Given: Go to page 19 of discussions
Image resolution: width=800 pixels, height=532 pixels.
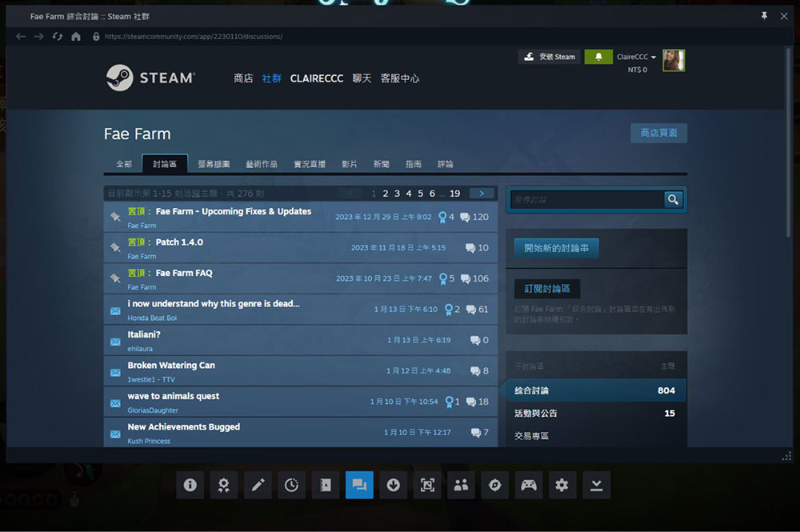Looking at the screenshot, I should pyautogui.click(x=454, y=194).
